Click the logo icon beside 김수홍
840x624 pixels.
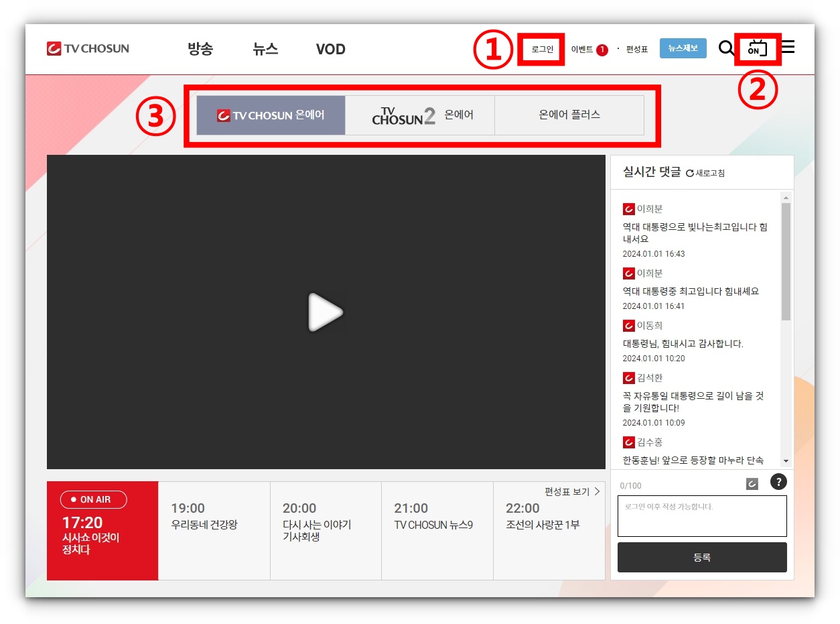[x=628, y=442]
